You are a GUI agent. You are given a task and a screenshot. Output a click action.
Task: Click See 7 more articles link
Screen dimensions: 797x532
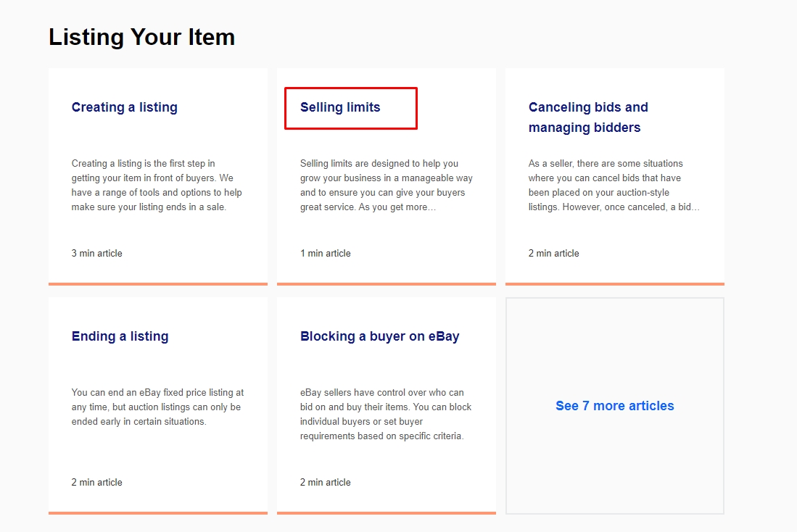coord(614,405)
